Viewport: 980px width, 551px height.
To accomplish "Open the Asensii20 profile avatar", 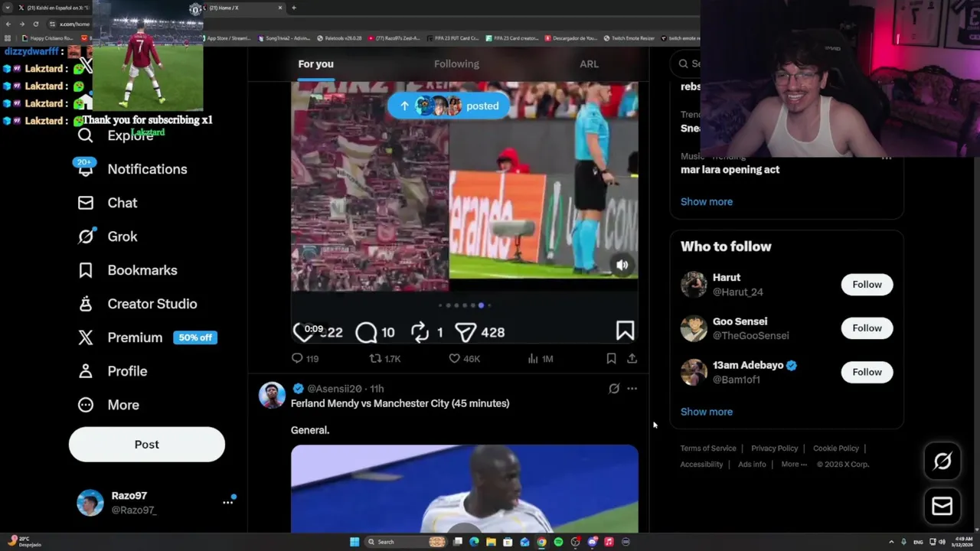I will [272, 395].
